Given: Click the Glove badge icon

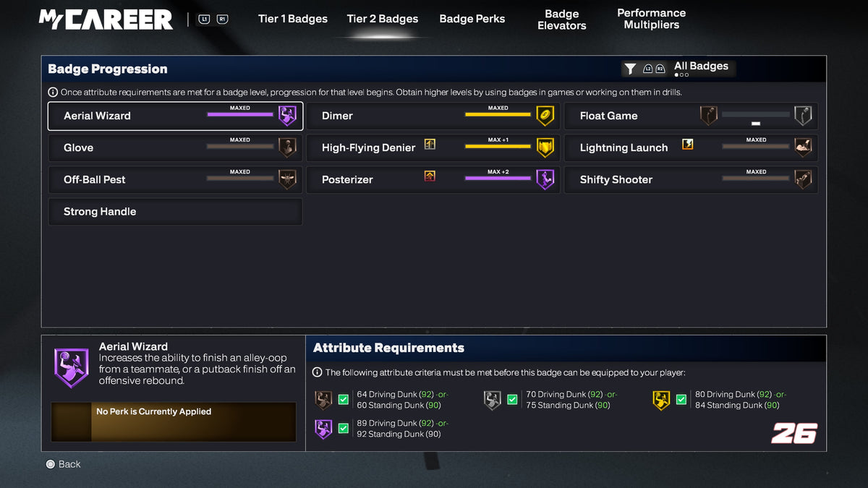Looking at the screenshot, I should (x=287, y=147).
